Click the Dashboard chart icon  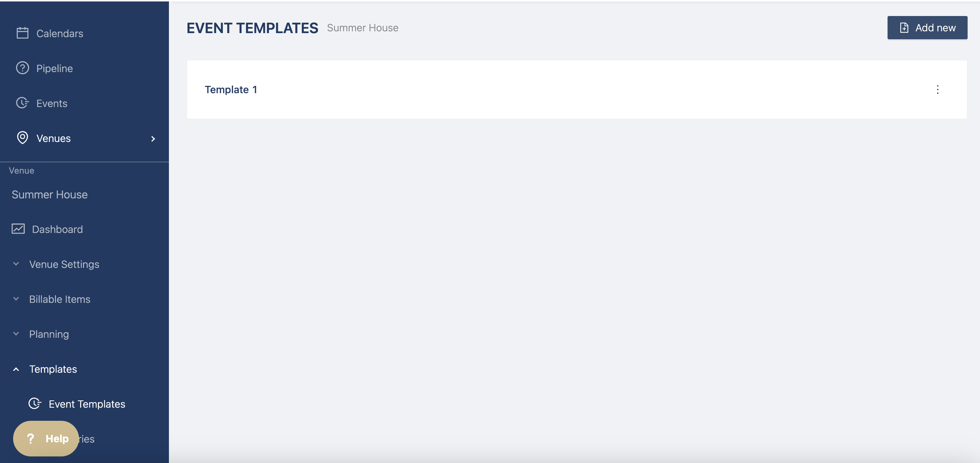point(18,229)
